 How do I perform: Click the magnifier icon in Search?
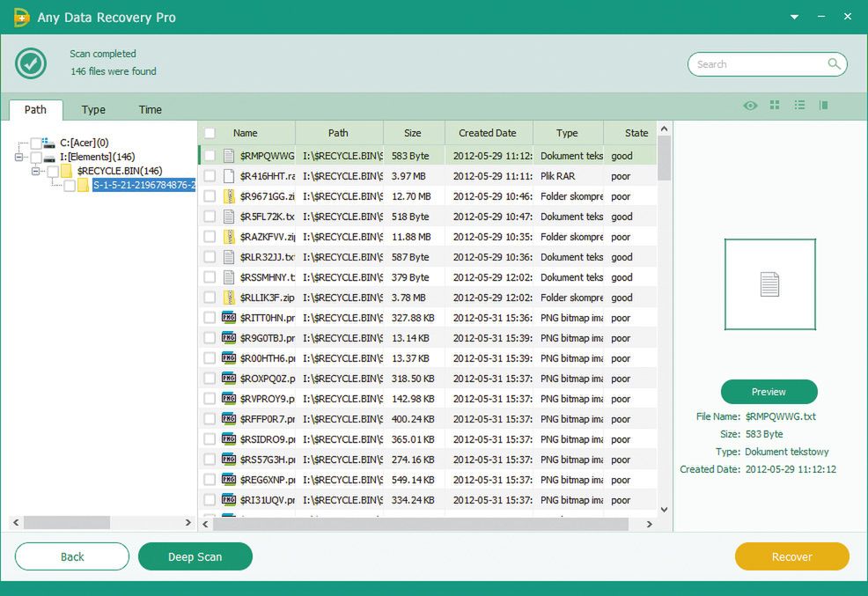[x=834, y=64]
